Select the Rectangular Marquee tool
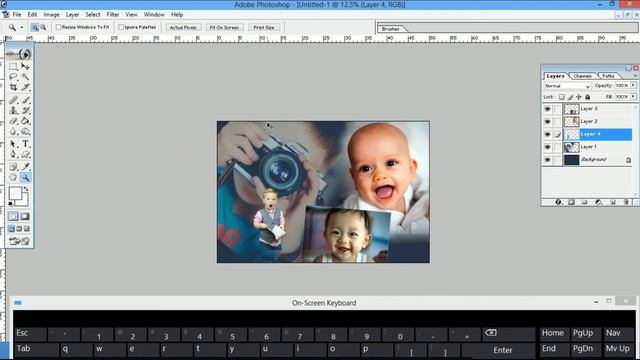The height and width of the screenshot is (360, 640). coord(13,66)
